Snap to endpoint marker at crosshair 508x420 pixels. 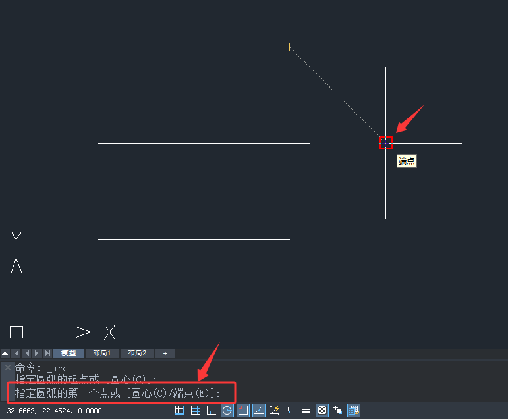click(x=385, y=143)
